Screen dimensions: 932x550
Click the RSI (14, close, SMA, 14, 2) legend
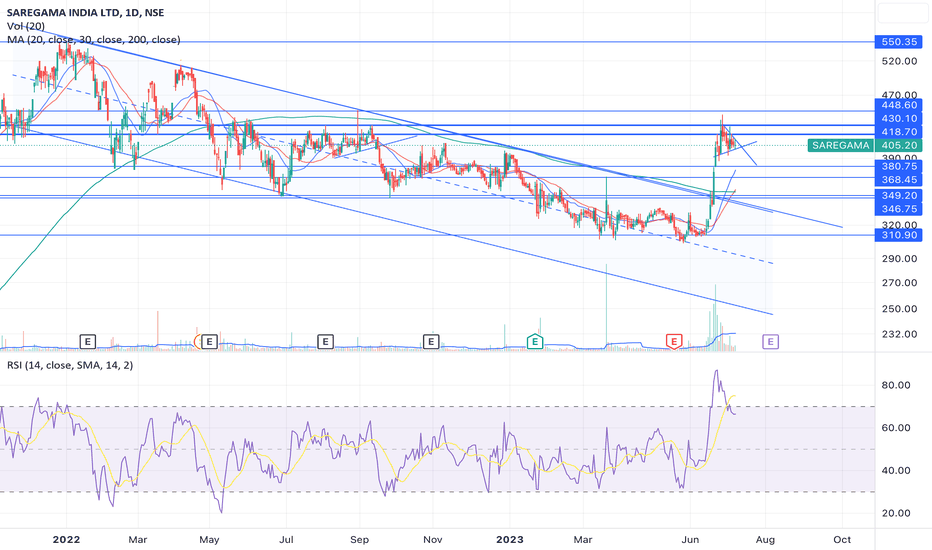click(70, 365)
